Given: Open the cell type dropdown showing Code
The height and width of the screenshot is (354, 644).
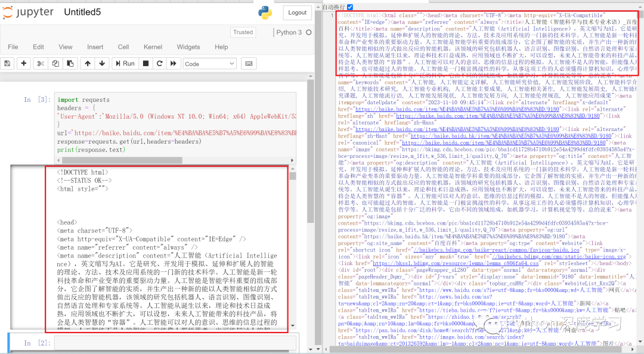Looking at the screenshot, I should pyautogui.click(x=209, y=64).
